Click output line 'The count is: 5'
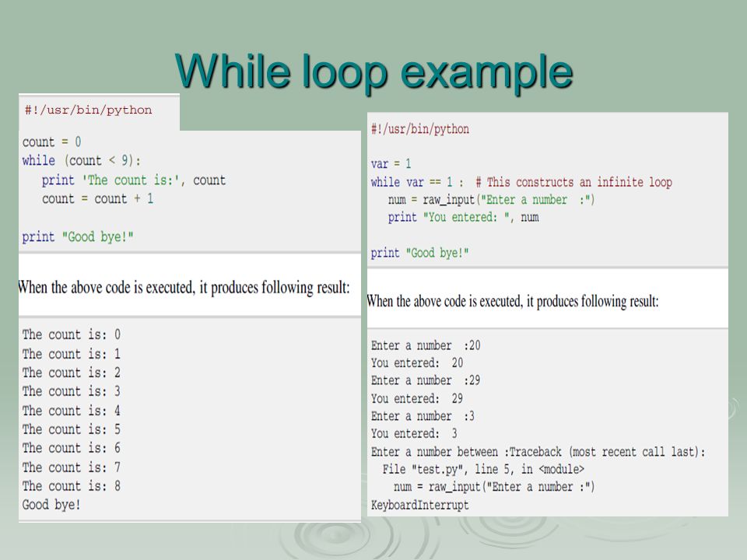747x560 pixels. 72,429
